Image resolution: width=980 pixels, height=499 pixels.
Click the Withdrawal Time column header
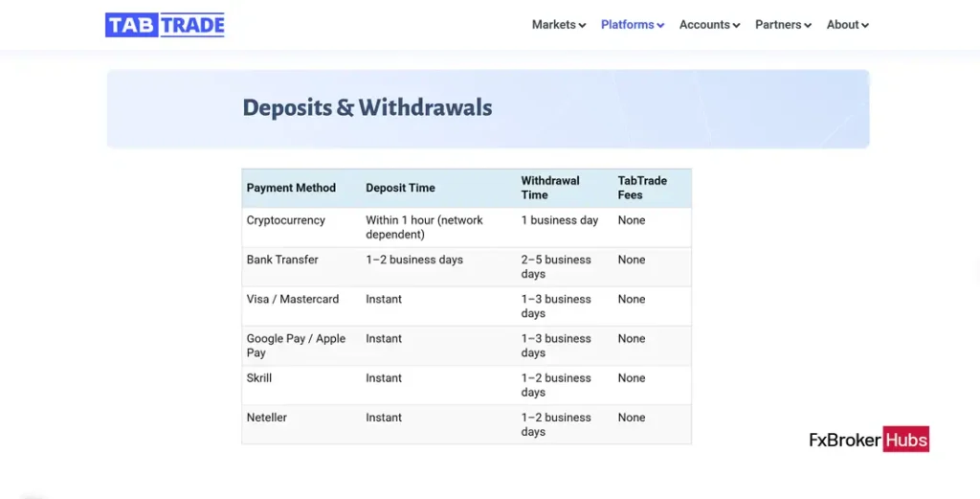coord(550,188)
